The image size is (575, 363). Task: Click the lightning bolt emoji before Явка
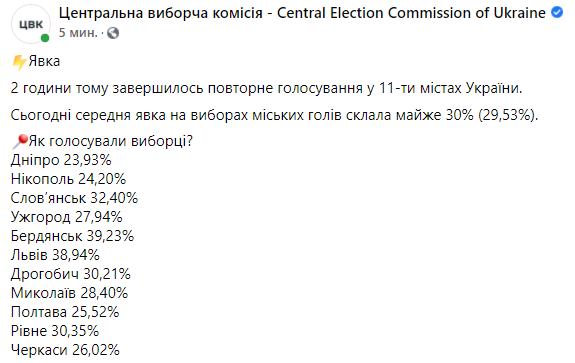coord(19,62)
